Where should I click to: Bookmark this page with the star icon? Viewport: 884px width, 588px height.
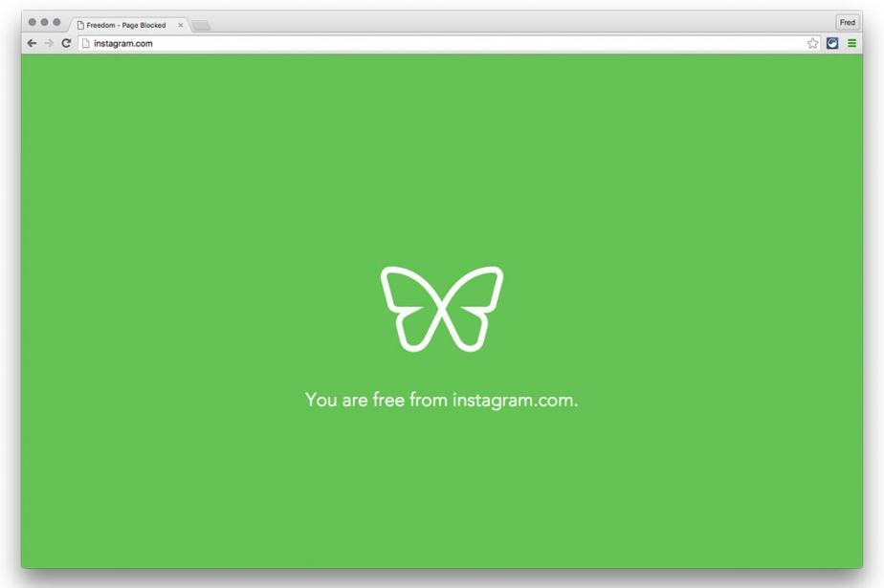pos(812,43)
